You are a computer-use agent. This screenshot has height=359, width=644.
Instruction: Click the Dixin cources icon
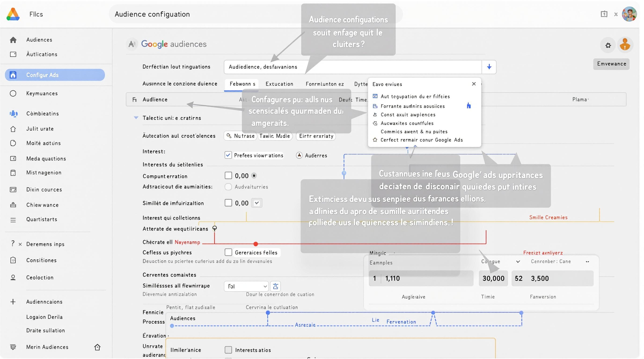tap(13, 190)
